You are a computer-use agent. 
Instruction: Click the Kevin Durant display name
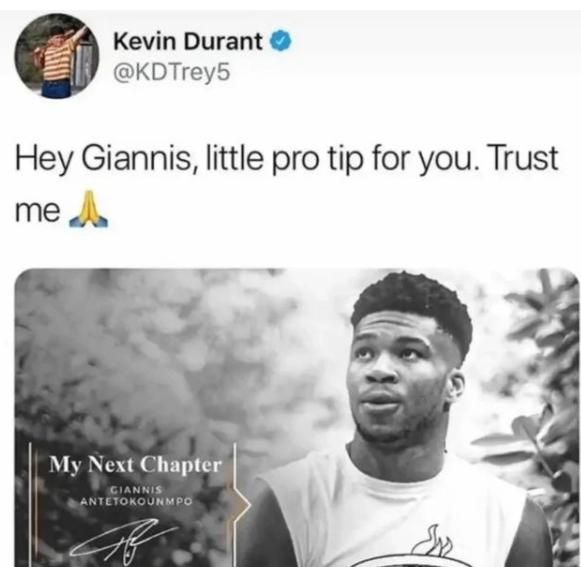click(x=188, y=41)
